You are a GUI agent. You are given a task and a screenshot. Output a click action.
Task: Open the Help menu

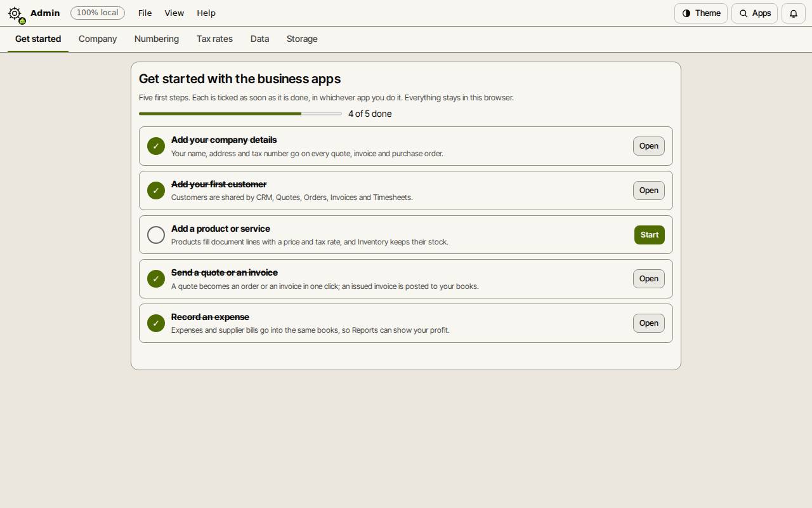206,13
